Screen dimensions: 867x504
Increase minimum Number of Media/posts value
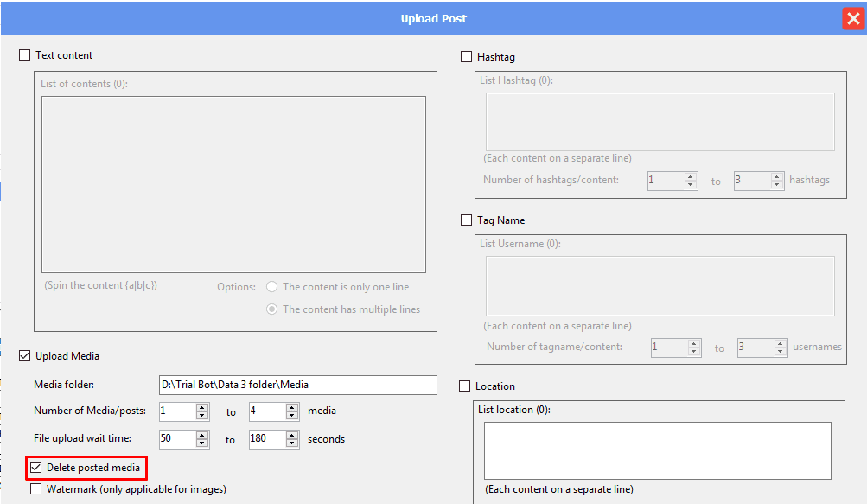click(202, 407)
